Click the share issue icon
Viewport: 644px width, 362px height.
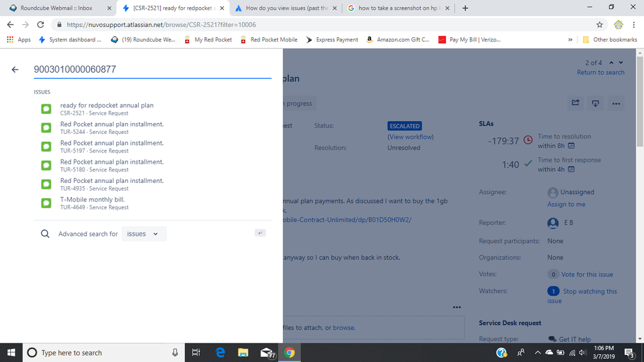pos(576,104)
